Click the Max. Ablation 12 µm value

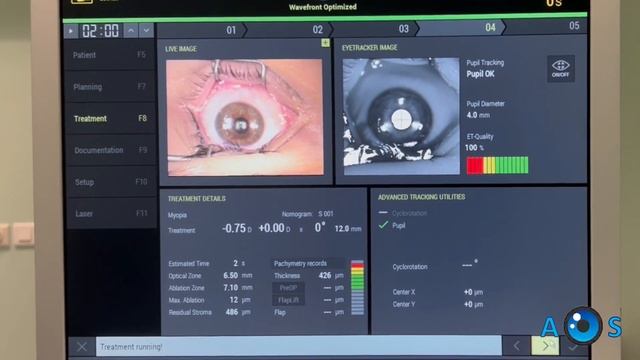(x=240, y=300)
